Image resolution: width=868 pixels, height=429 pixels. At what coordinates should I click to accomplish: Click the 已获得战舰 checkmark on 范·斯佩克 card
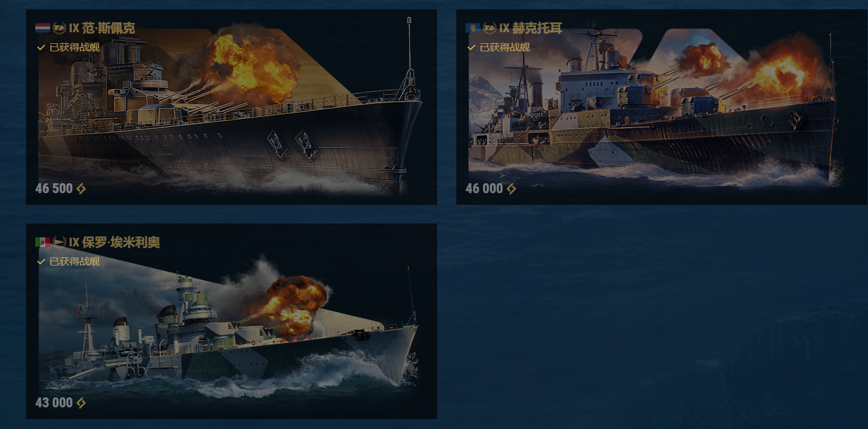tap(41, 48)
